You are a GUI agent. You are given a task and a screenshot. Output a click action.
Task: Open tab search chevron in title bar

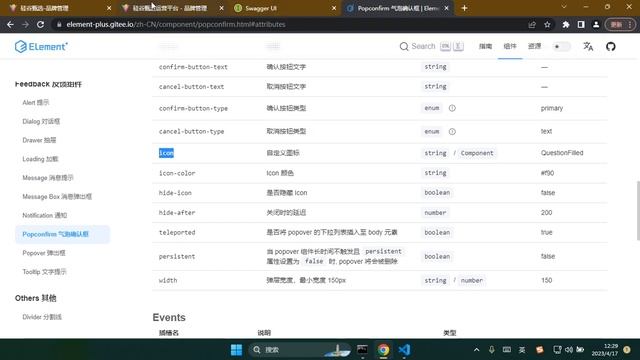[x=564, y=7]
